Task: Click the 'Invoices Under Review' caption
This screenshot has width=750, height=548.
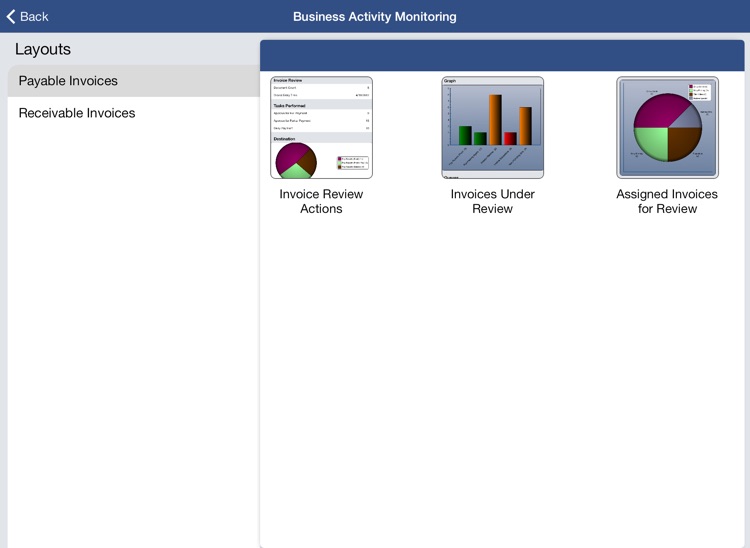Action: pyautogui.click(x=493, y=201)
